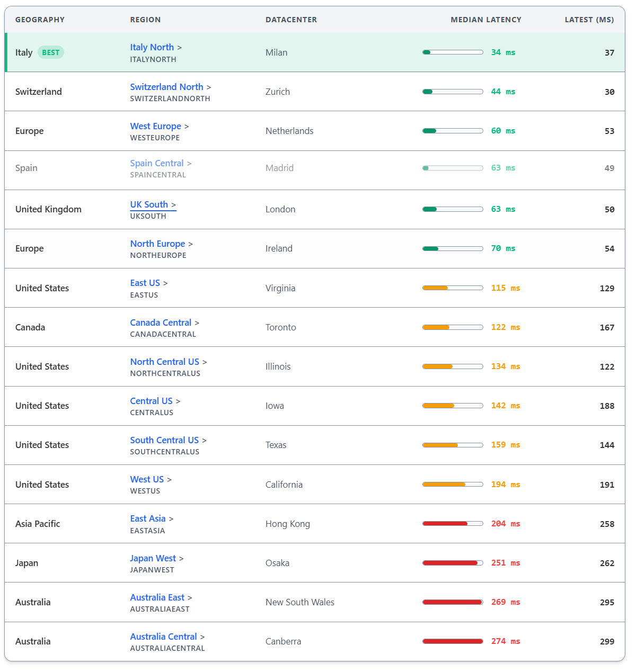Click the BEST badge next to Italy
Viewport: 637px width, 672px height.
coord(51,52)
